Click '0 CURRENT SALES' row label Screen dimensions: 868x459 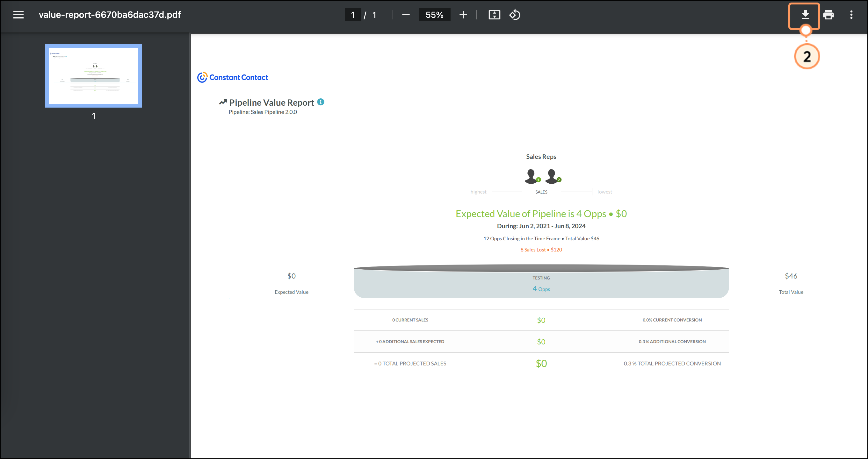(410, 320)
